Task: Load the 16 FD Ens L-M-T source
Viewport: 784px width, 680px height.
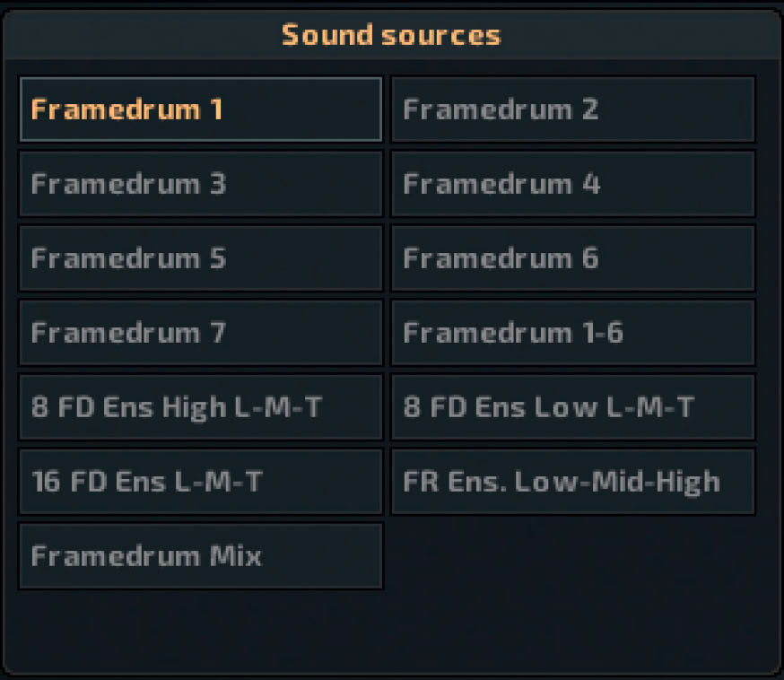Action: point(200,482)
